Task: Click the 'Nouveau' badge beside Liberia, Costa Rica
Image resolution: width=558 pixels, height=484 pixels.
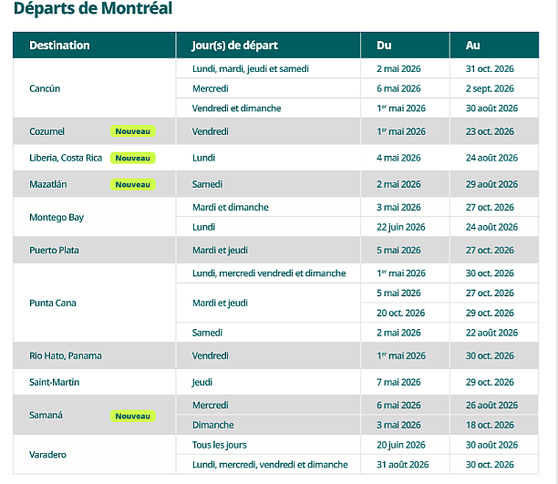Action: pyautogui.click(x=133, y=158)
